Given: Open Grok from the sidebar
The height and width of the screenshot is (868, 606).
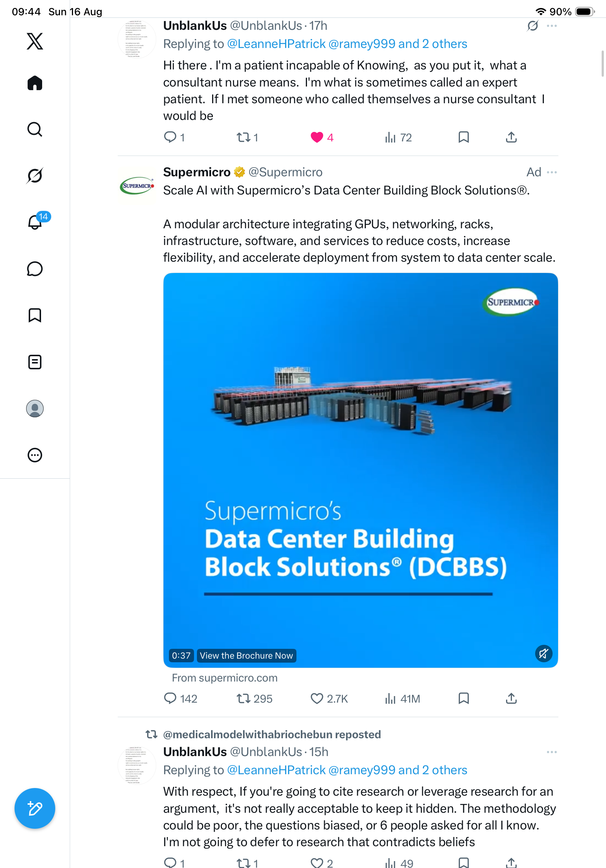Looking at the screenshot, I should [x=35, y=176].
